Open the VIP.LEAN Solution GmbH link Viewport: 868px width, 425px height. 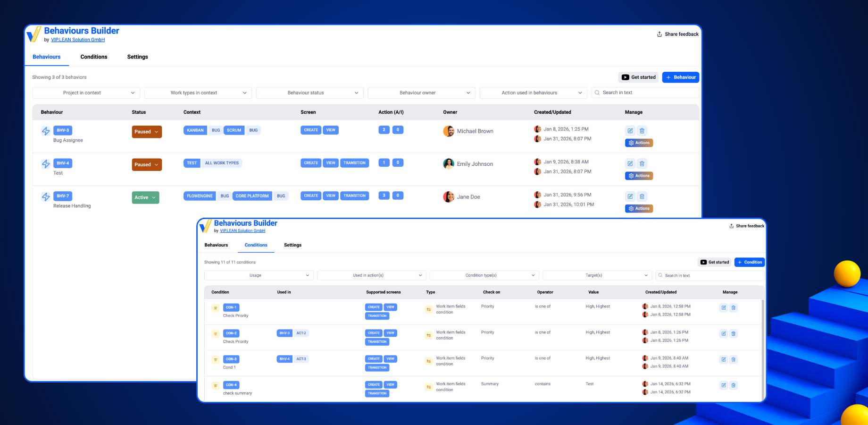point(78,40)
